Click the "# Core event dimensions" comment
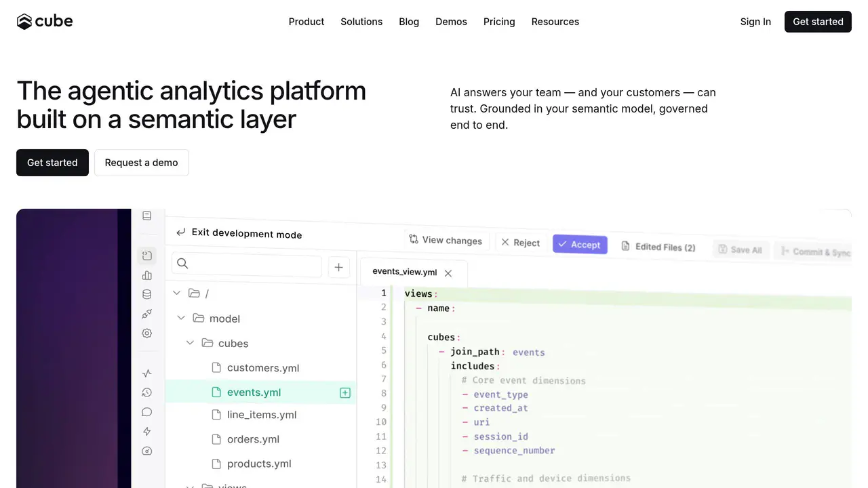The image size is (868, 488). tap(524, 380)
